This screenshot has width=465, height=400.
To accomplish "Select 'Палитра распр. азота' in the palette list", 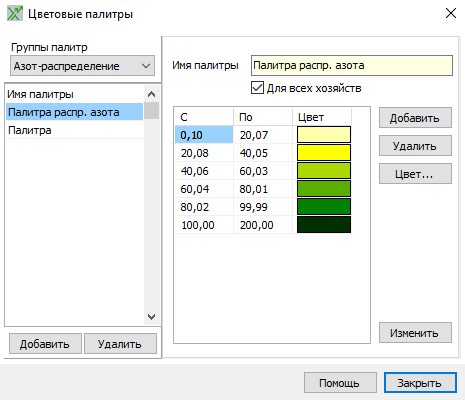I will (74, 112).
